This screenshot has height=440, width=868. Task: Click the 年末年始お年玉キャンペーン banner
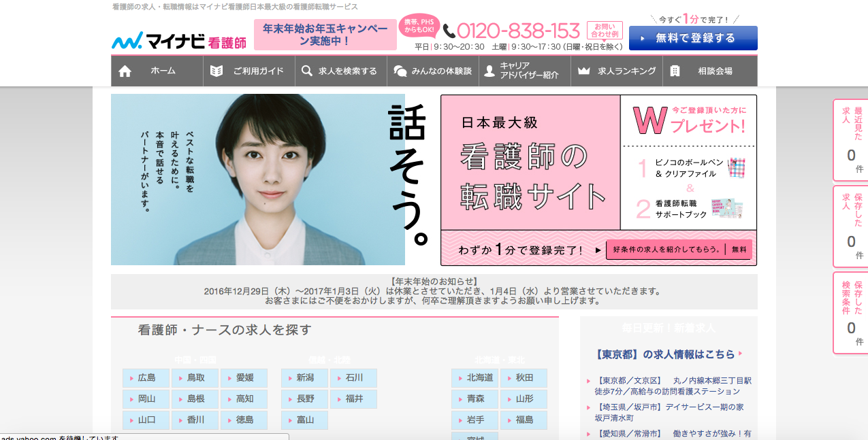[x=325, y=35]
